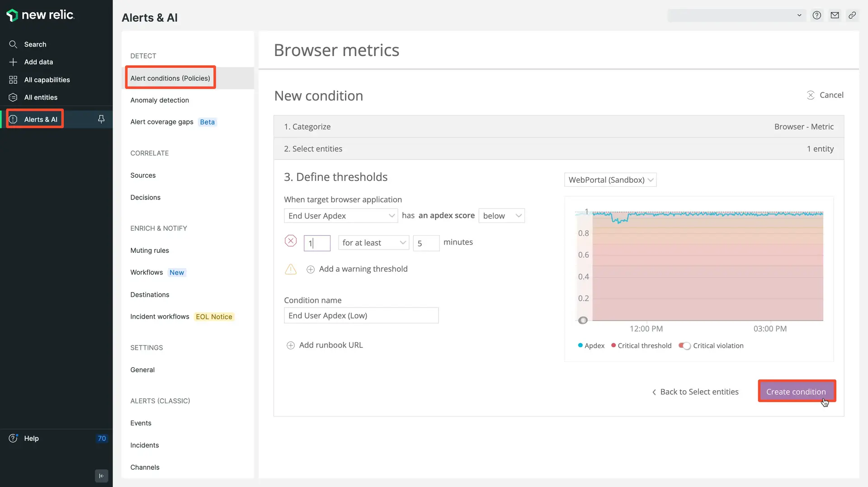
Task: Open Alert coverage gaps
Action: click(161, 122)
